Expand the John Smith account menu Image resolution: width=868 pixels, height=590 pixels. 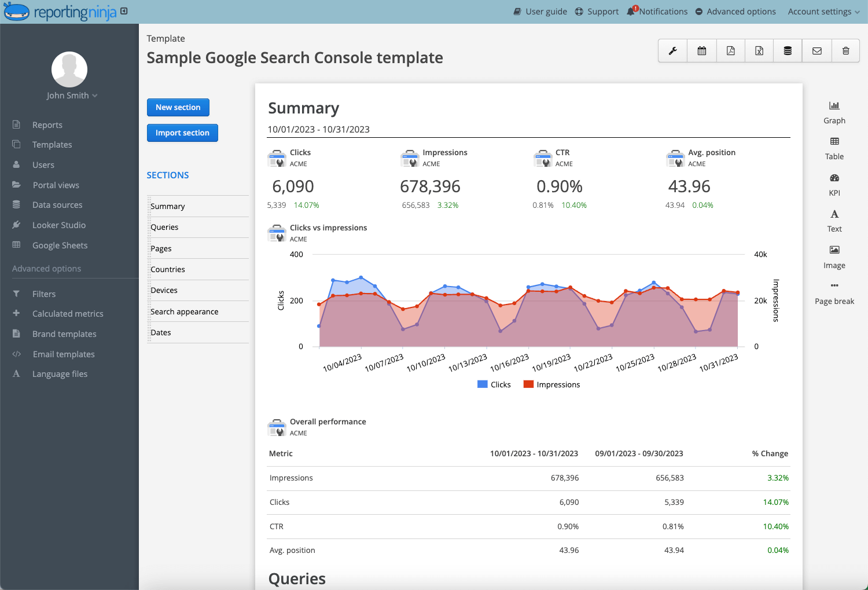coord(72,95)
